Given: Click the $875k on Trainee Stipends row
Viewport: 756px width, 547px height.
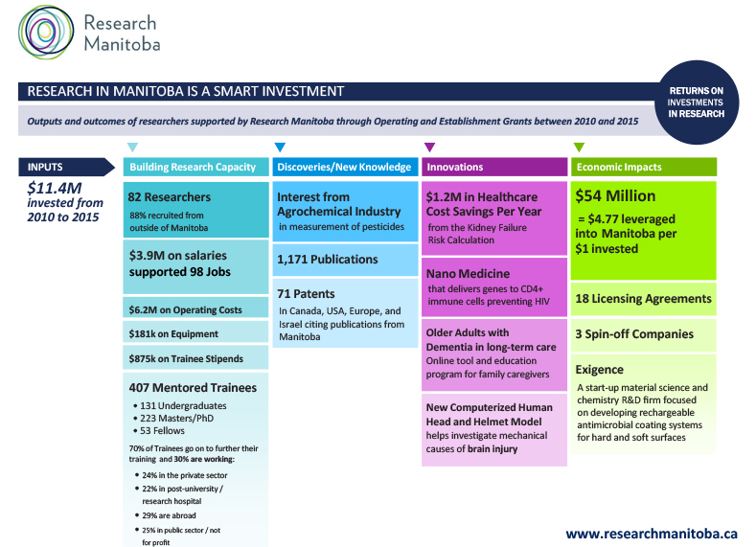Looking at the screenshot, I should pos(195,358).
